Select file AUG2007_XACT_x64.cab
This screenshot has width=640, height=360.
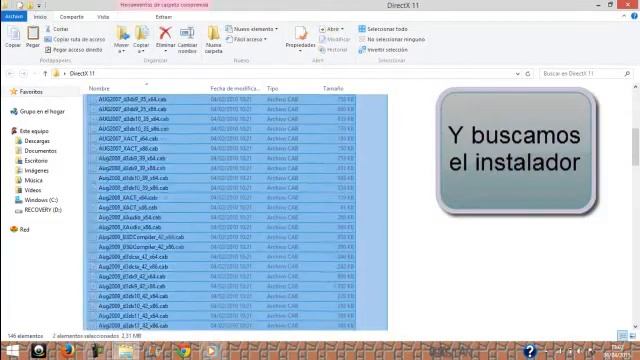point(128,139)
